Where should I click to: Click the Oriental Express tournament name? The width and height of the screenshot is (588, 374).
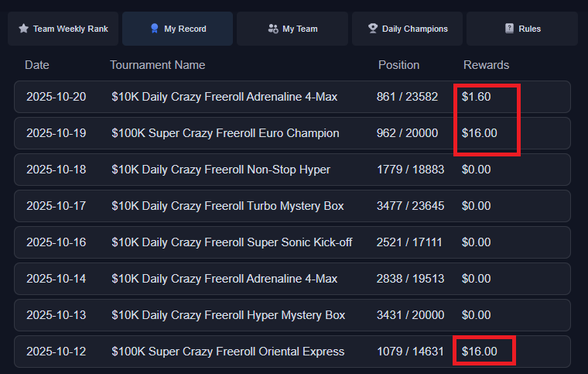[x=227, y=352]
